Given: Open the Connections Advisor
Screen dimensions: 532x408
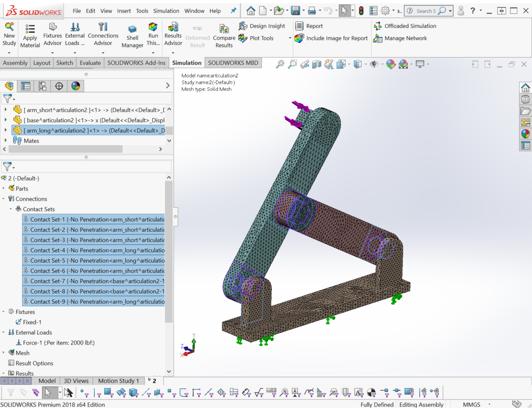Looking at the screenshot, I should [x=103, y=35].
